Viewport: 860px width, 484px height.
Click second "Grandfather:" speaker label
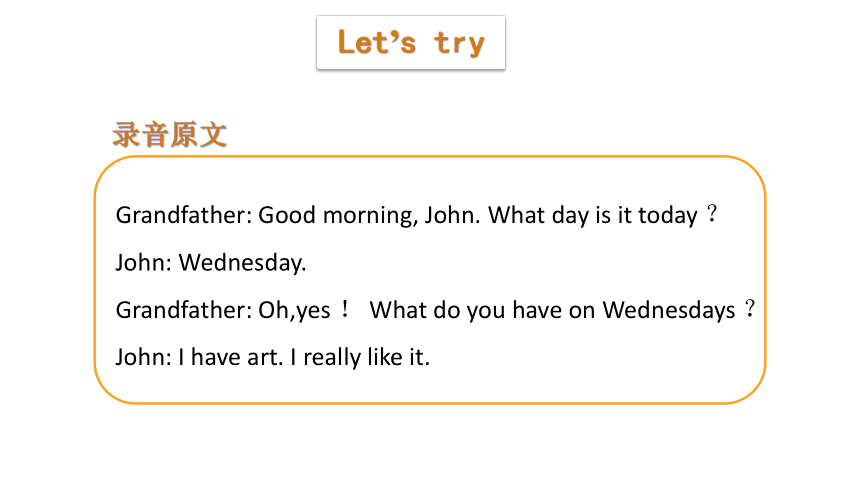tap(184, 311)
